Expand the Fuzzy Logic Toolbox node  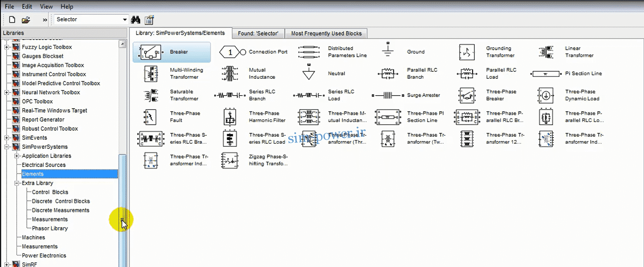[7, 47]
